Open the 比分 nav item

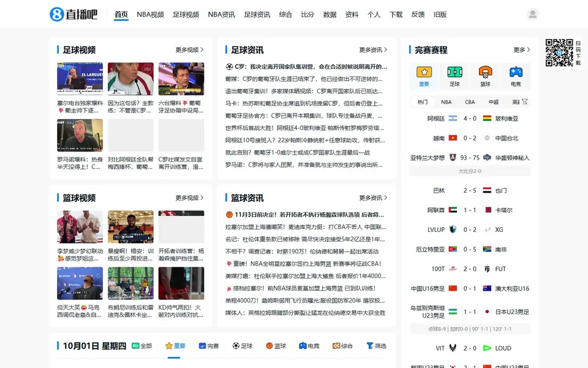point(307,14)
